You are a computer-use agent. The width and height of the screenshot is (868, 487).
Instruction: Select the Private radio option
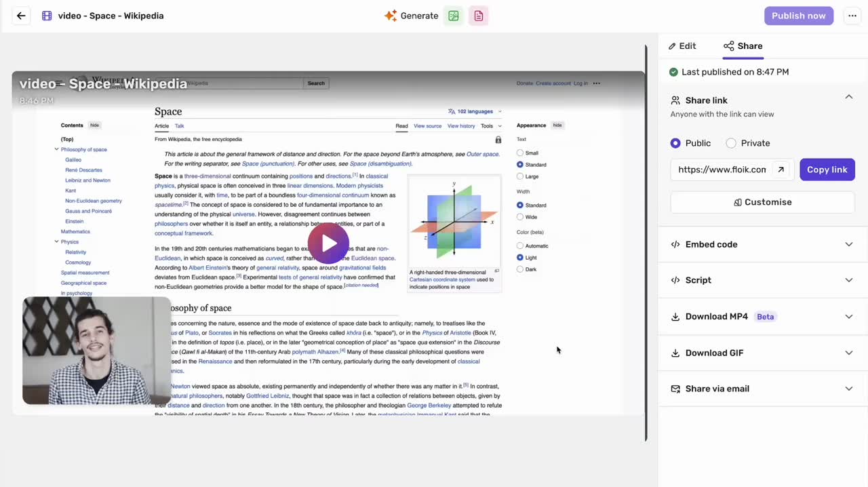pyautogui.click(x=731, y=143)
